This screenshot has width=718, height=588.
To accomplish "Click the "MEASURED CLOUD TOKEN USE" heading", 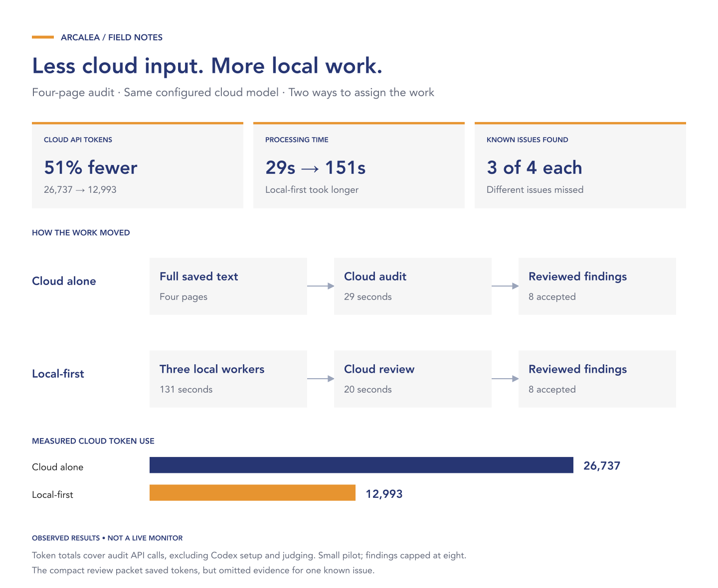I will tap(93, 441).
